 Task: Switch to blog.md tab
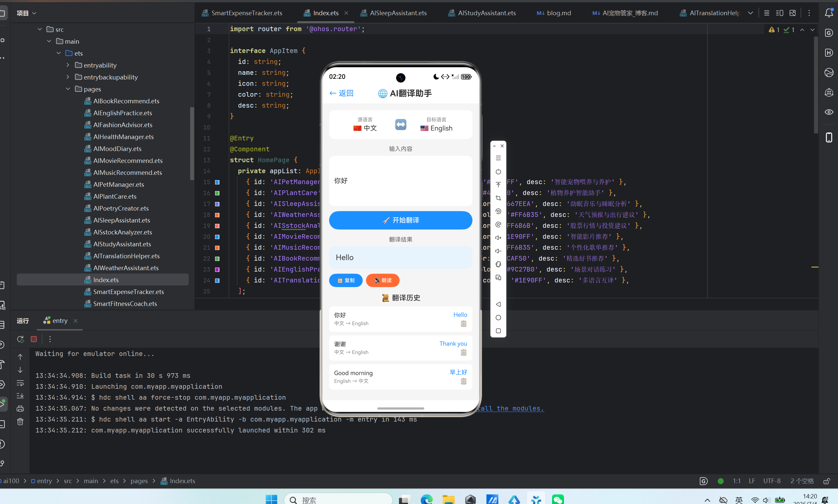[x=554, y=13]
